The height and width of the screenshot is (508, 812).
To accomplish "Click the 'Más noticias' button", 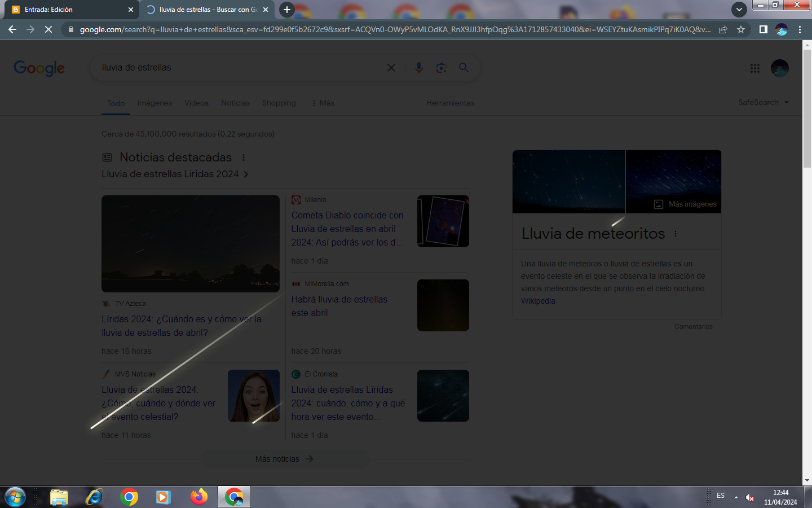I will click(x=285, y=459).
